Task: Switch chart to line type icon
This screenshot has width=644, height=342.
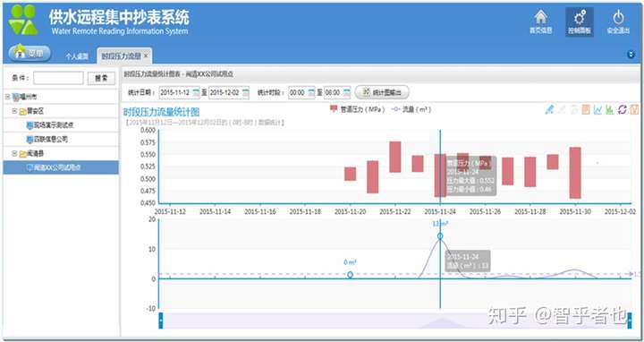Action: (598, 109)
